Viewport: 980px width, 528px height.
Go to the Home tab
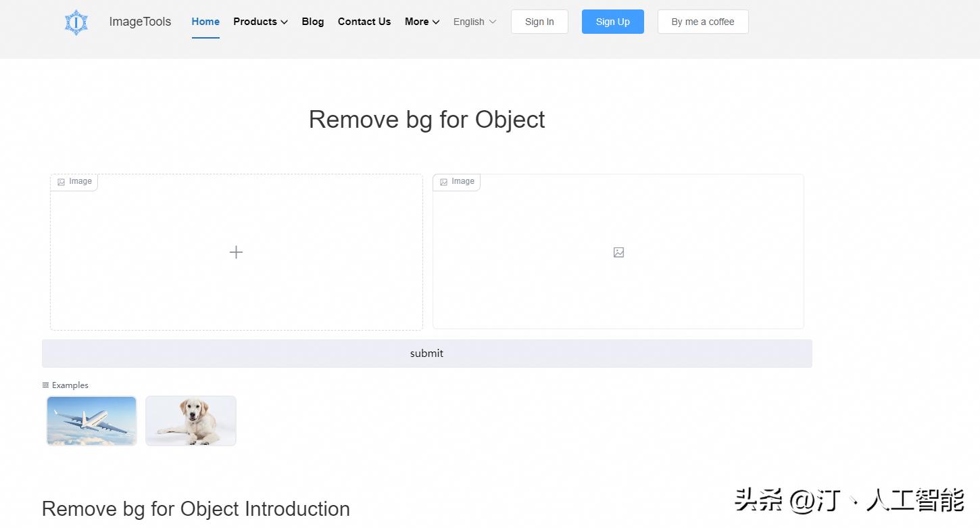point(205,22)
